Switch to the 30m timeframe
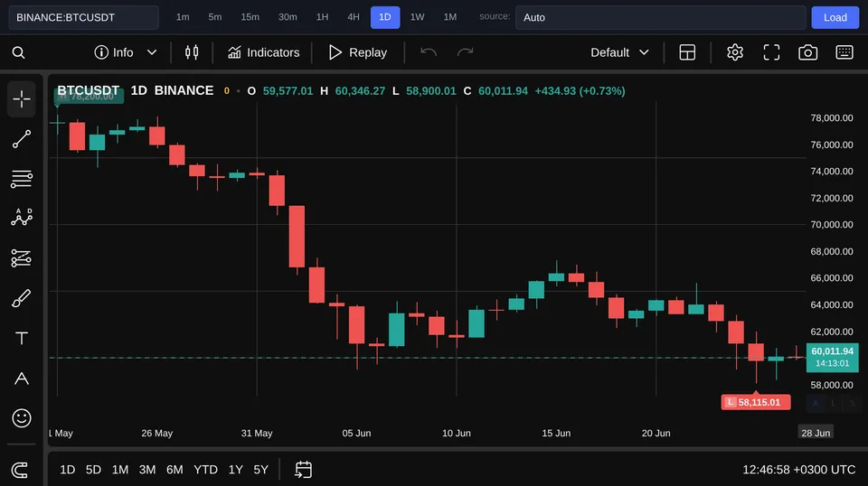 (x=288, y=17)
